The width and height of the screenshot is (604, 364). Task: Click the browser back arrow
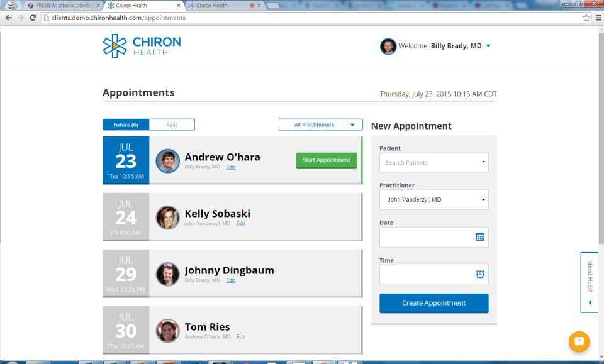click(8, 18)
